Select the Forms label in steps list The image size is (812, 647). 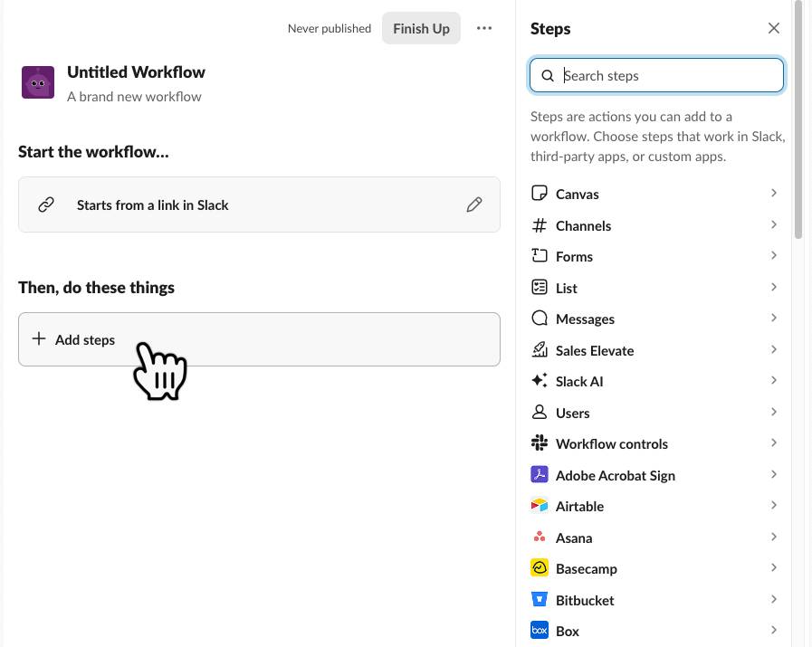574,257
